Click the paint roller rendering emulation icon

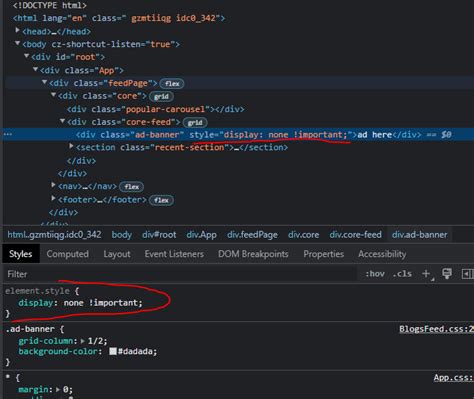coord(447,274)
